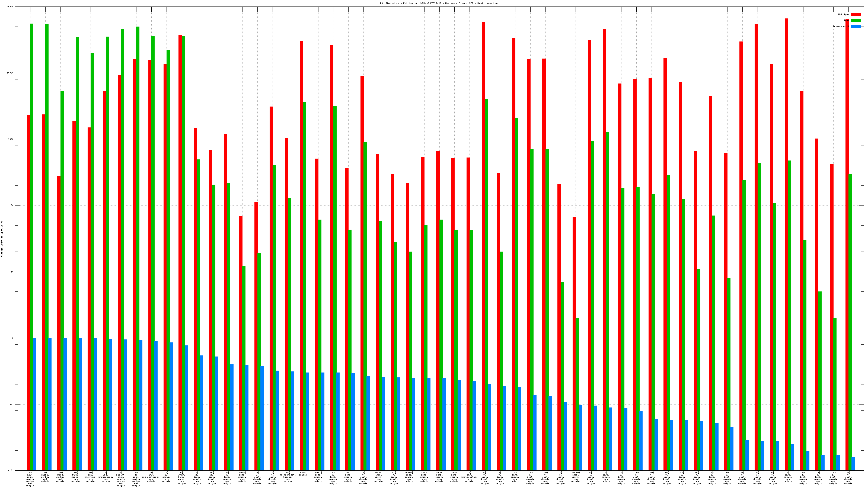Click the ips.backscatterer.org x-axis label
Viewport: 868px width, 488px height.
click(151, 477)
